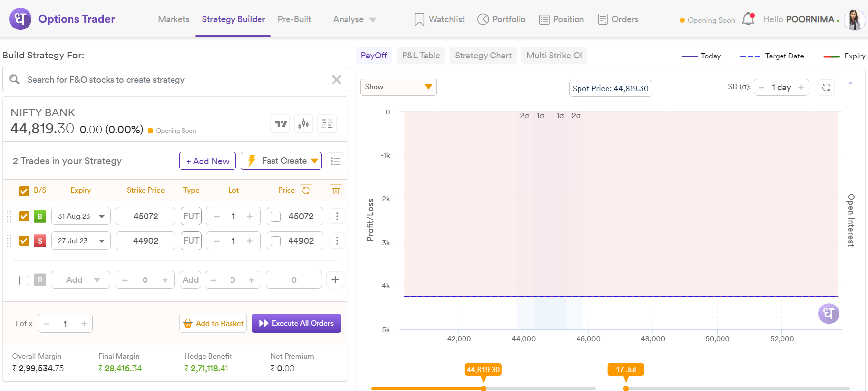
Task: Toggle Sell badge on 27 Jul 23 trade
Action: pyautogui.click(x=40, y=241)
